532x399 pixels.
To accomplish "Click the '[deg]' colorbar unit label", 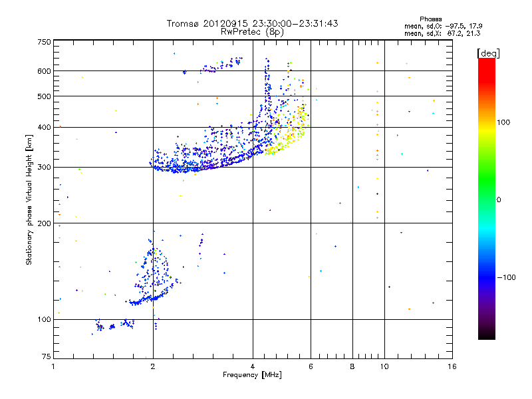I will (488, 53).
